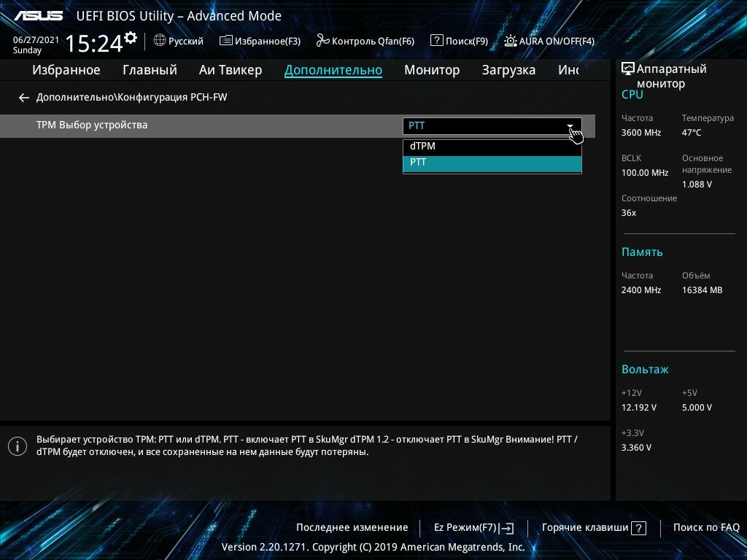Click the memory size value 16384 MB

coord(702,290)
